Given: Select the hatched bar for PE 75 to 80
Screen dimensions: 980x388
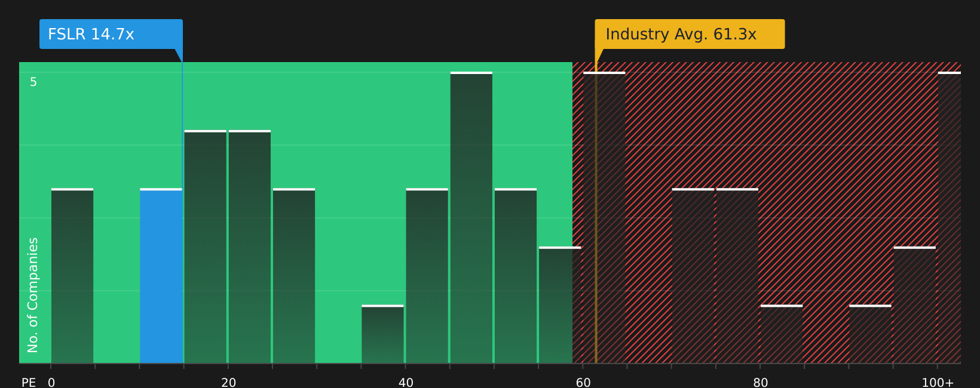Looking at the screenshot, I should 737,276.
